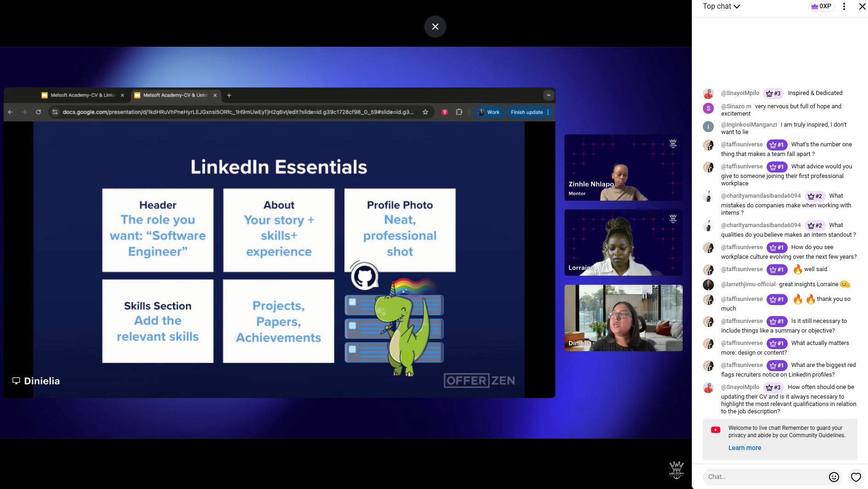Click the round X overlay button
The height and width of the screenshot is (489, 868).
click(435, 27)
